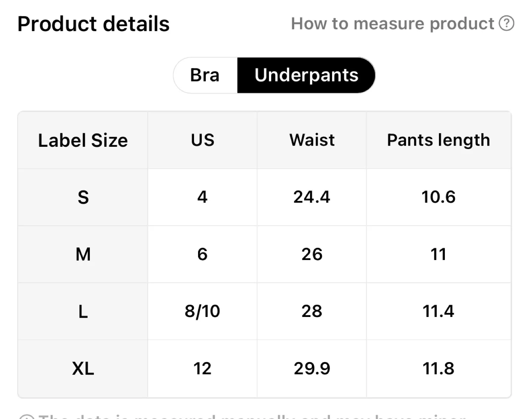This screenshot has height=419, width=532.
Task: Toggle between Bra and Underpants views
Action: pyautogui.click(x=273, y=75)
